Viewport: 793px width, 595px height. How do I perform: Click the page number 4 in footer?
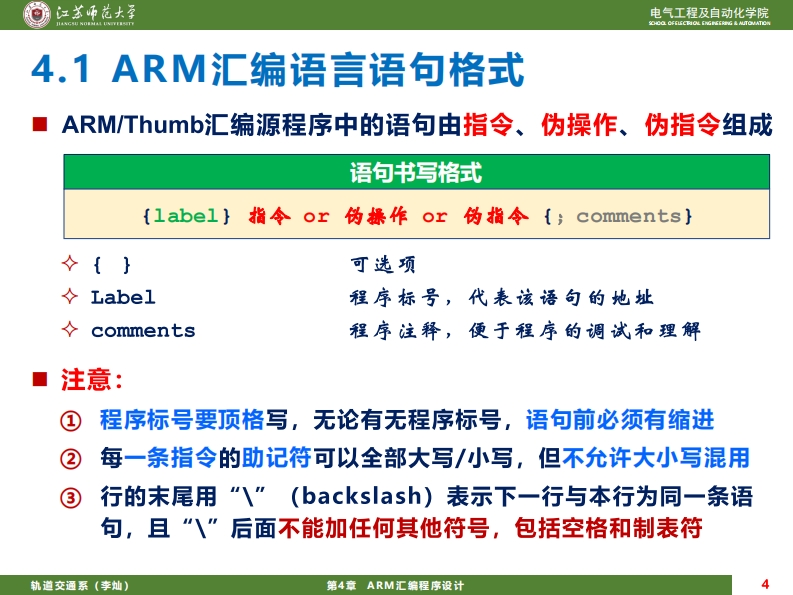pyautogui.click(x=765, y=584)
